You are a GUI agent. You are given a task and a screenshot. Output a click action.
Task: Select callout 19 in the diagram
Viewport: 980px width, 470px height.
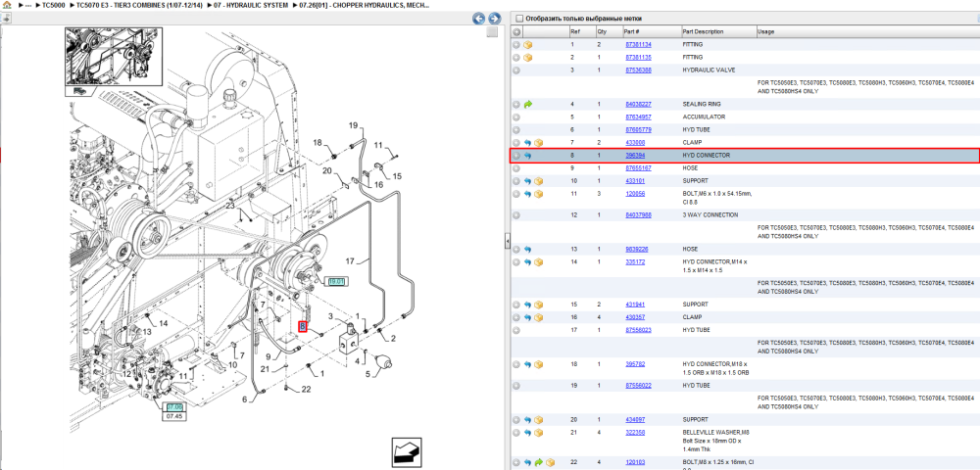(x=353, y=124)
